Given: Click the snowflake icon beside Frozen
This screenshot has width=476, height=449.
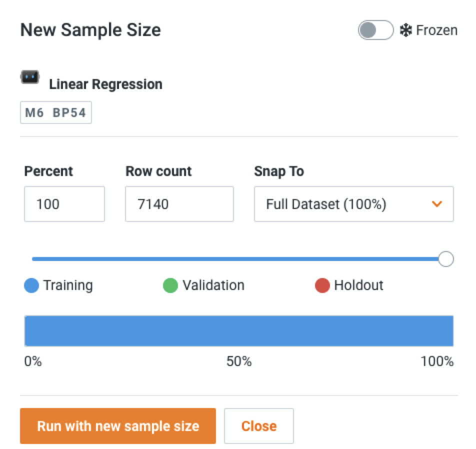Looking at the screenshot, I should point(404,30).
